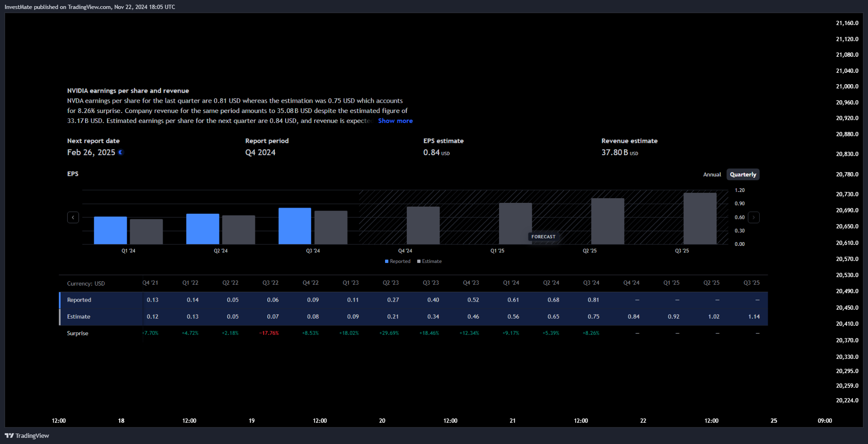Click the gray Estimate bar for Q2 '24
Viewport: 868px width, 444px height.
238,230
